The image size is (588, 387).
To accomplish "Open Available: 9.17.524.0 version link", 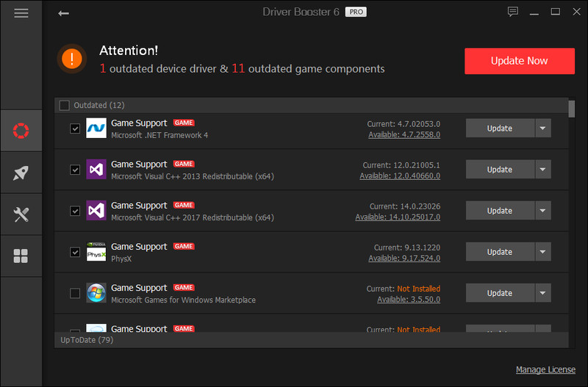I will point(404,258).
